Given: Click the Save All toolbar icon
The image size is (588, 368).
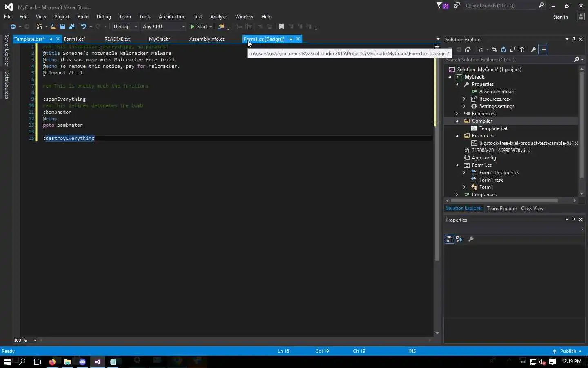Looking at the screenshot, I should [71, 27].
